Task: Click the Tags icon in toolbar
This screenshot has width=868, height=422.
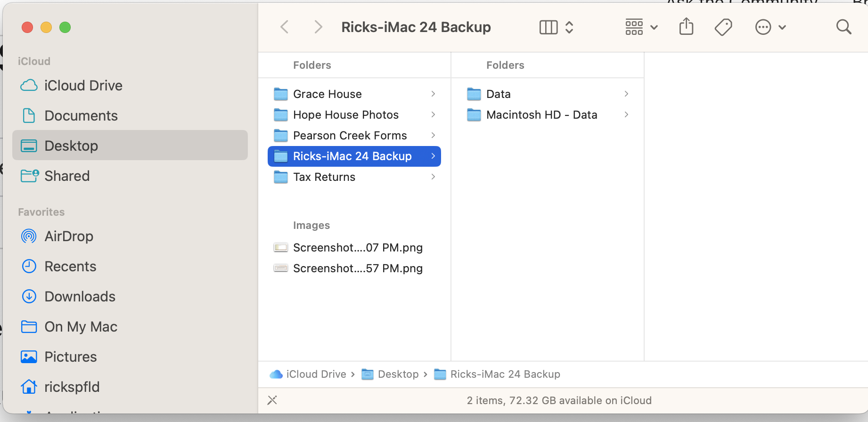Action: point(723,27)
